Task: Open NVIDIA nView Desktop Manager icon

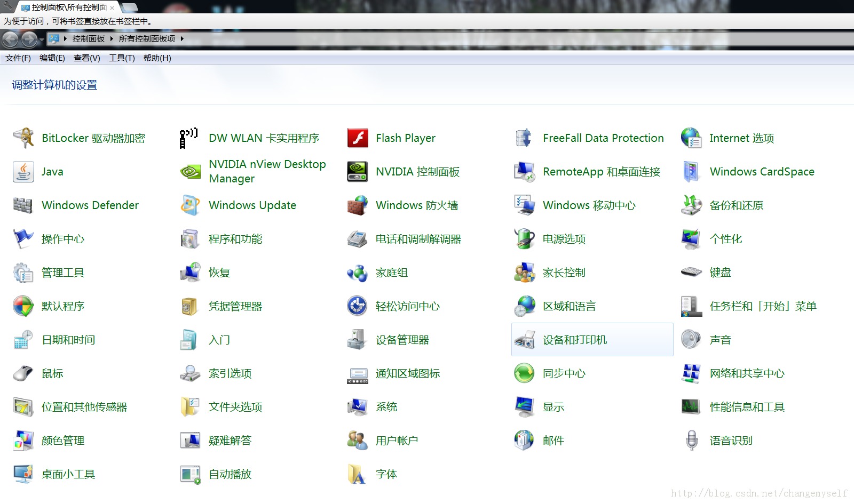Action: pos(190,172)
